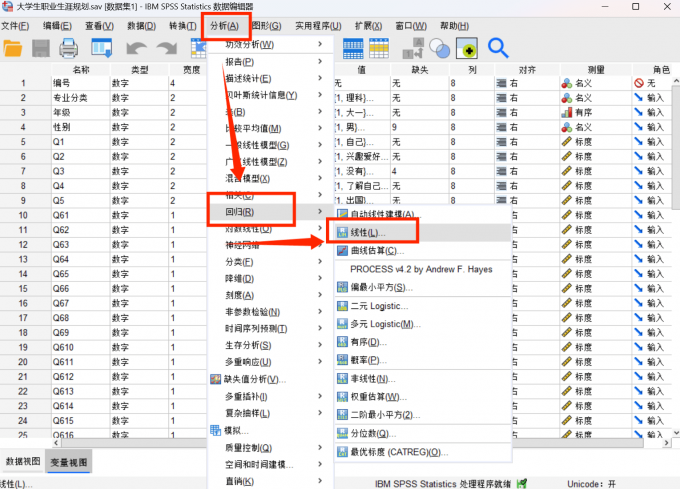The height and width of the screenshot is (489, 680).
Task: Expand the 报告(P) submenu arrow
Action: pos(320,61)
